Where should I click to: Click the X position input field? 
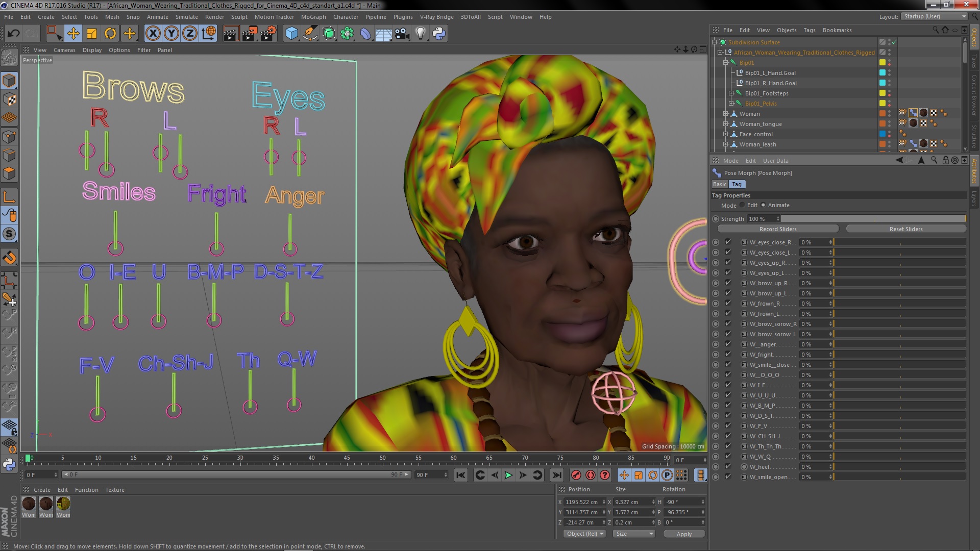[583, 502]
